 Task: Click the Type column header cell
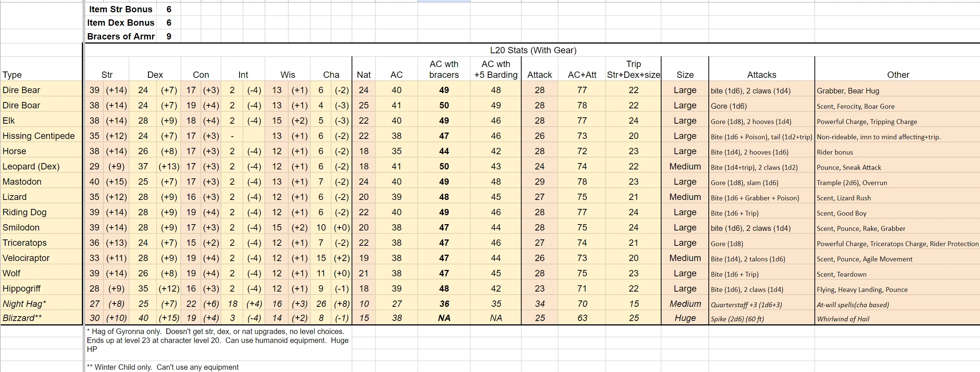[x=41, y=69]
